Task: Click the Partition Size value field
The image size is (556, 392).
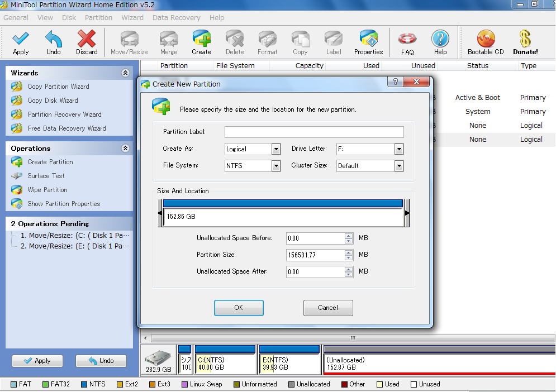Action: pyautogui.click(x=315, y=255)
